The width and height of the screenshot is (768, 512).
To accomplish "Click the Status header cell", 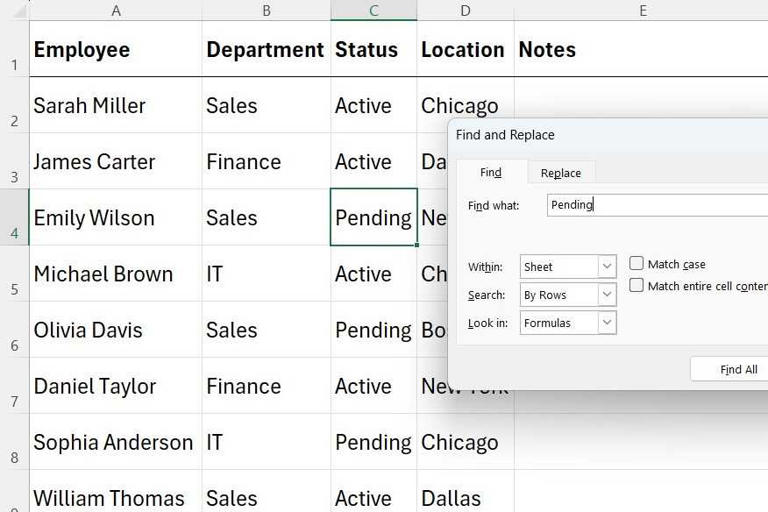I will pos(374,49).
